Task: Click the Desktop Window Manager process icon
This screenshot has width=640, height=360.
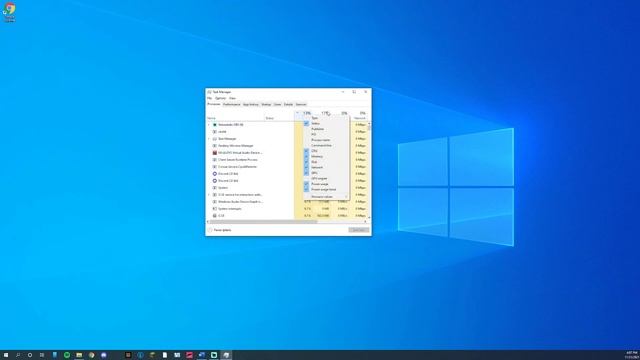Action: [x=215, y=146]
